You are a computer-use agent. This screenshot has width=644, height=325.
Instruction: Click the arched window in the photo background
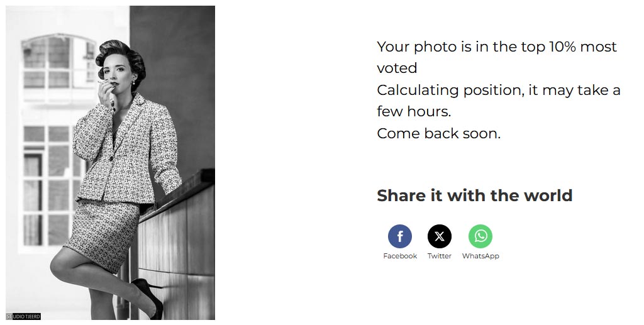[58, 62]
